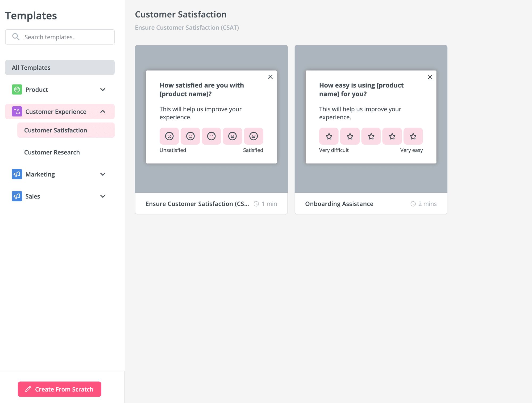Select the middle star in Onboarding Assistance
532x403 pixels.
[x=371, y=136]
